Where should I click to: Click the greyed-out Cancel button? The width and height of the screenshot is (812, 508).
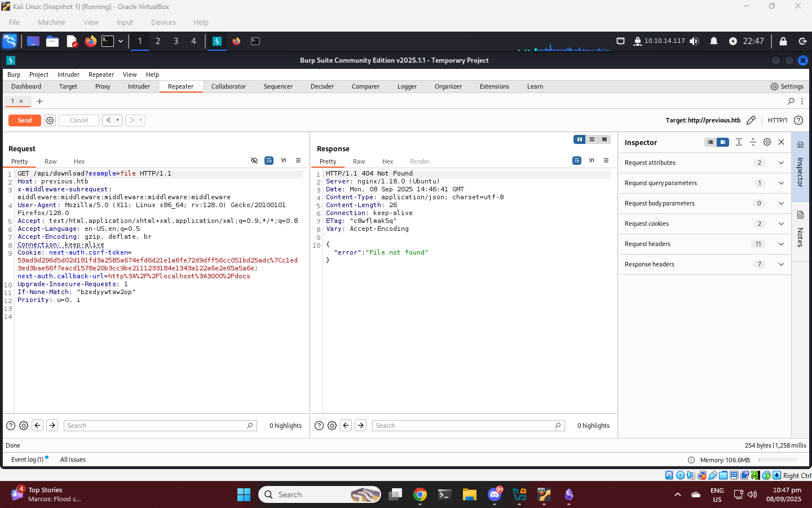[x=79, y=120]
